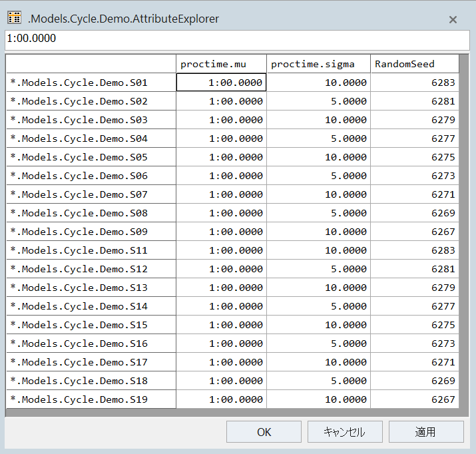Click proctime.sigma cell 10.0000 in S09 row
476x454 pixels.
(x=318, y=232)
